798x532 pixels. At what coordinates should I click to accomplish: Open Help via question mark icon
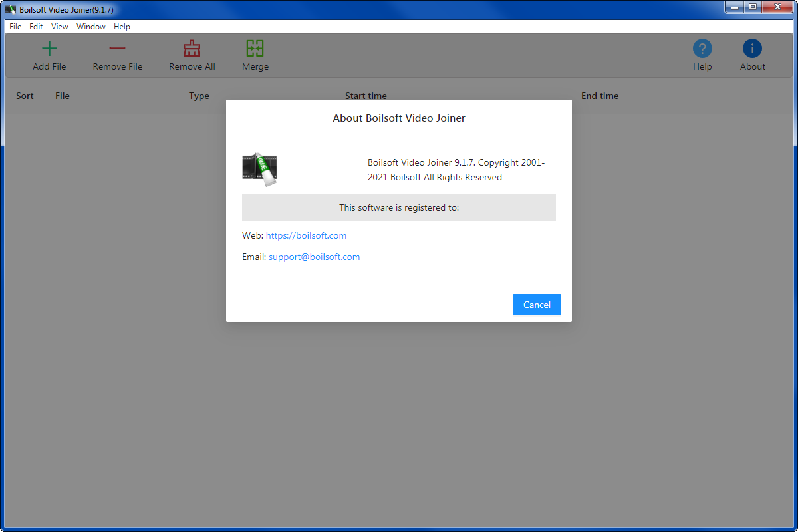click(702, 48)
